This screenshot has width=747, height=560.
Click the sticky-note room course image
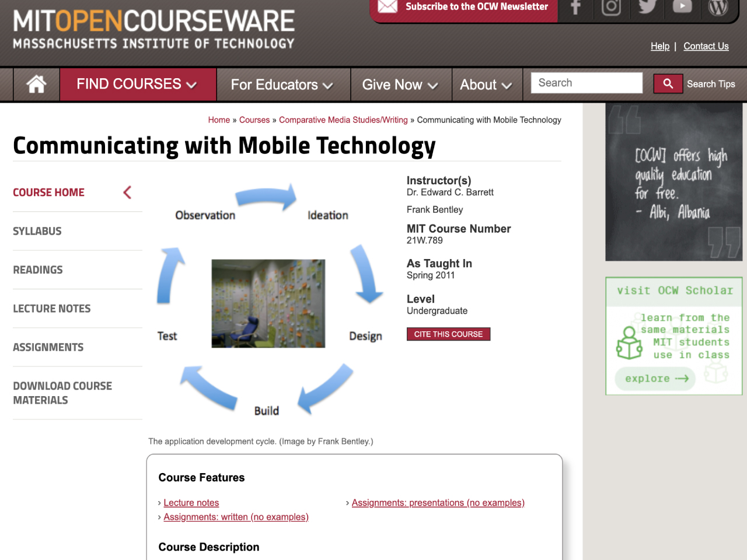268,303
